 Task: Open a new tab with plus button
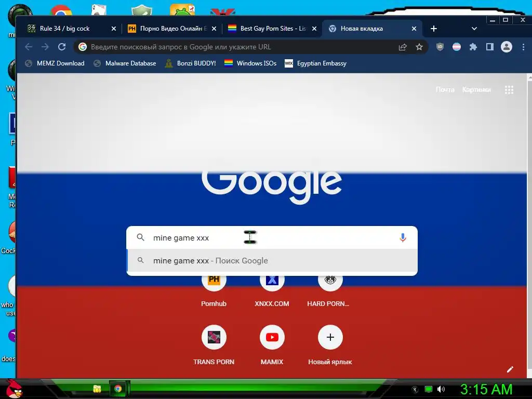coord(434,29)
